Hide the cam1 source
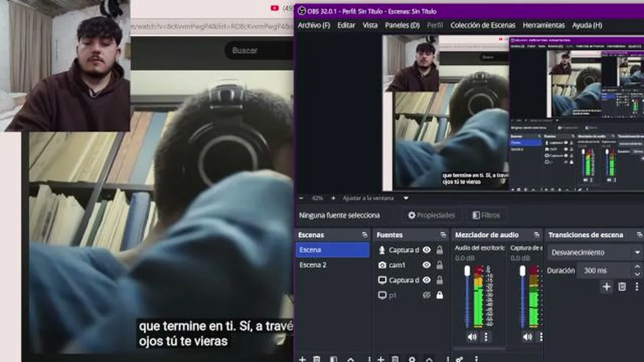This screenshot has width=644, height=362. tap(427, 265)
